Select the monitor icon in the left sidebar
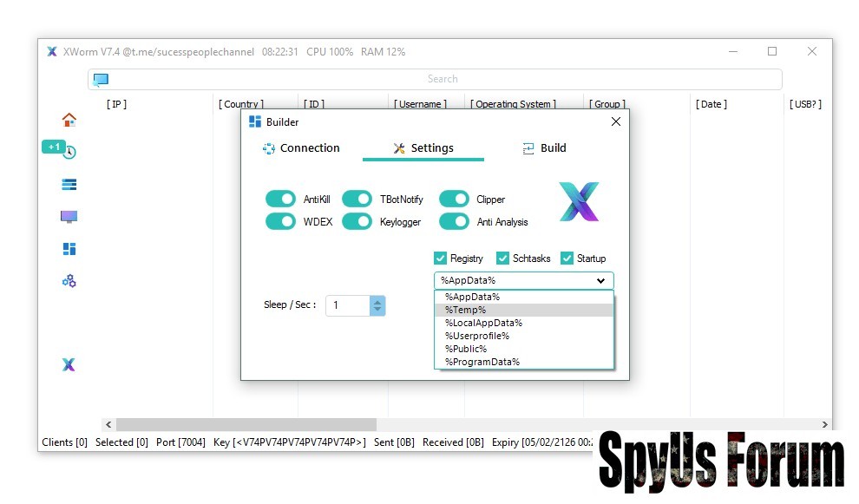The width and height of the screenshot is (859, 504). pyautogui.click(x=69, y=217)
